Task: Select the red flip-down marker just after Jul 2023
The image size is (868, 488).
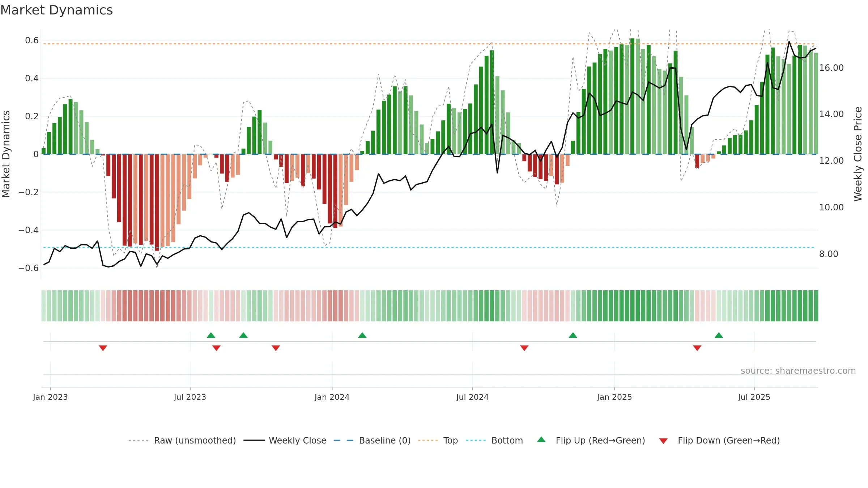Action: click(x=216, y=348)
